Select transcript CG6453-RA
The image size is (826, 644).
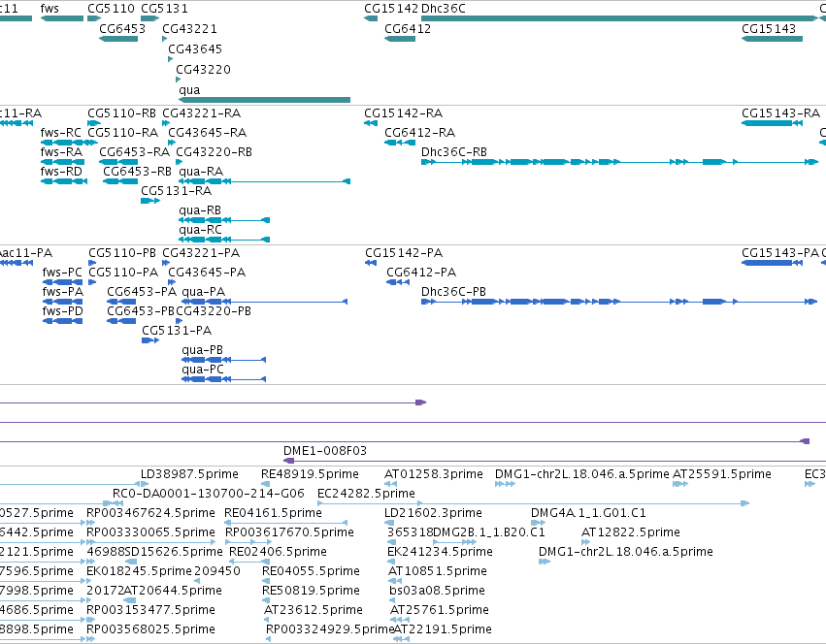[118, 162]
